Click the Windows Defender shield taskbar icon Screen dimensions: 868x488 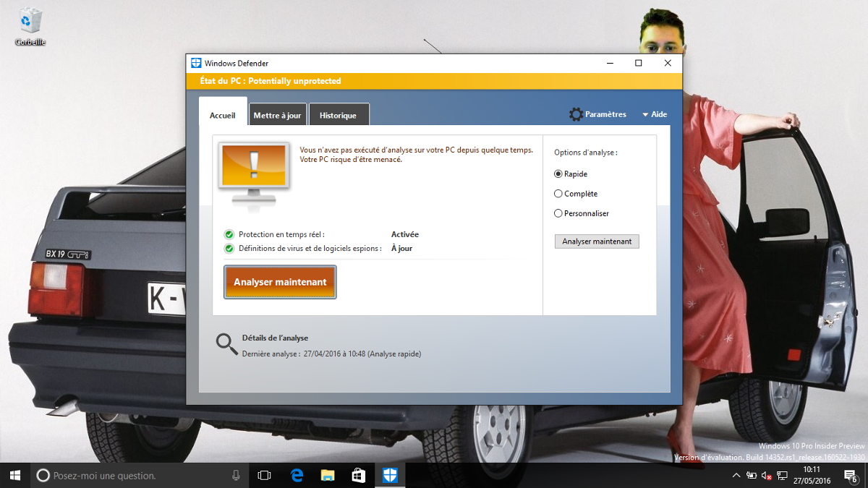pyautogui.click(x=390, y=475)
